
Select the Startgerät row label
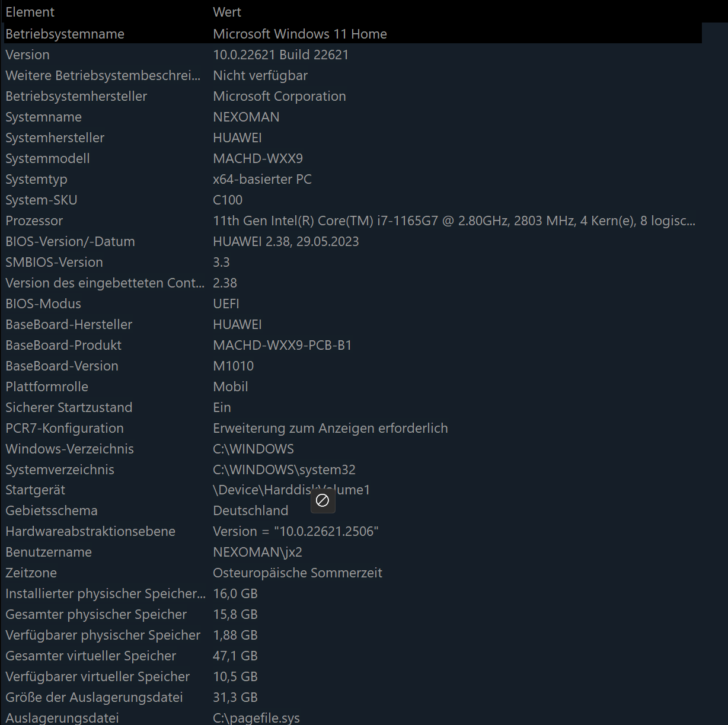pos(36,490)
